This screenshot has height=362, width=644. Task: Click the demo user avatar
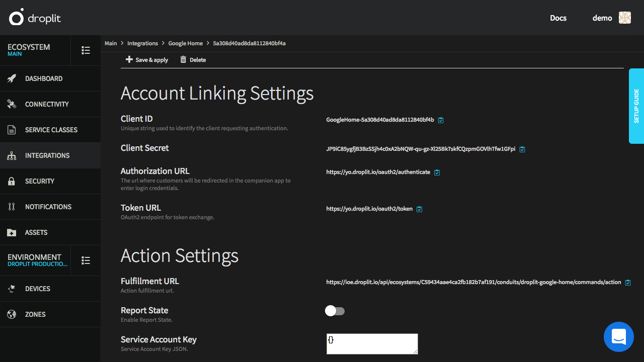[x=625, y=18]
